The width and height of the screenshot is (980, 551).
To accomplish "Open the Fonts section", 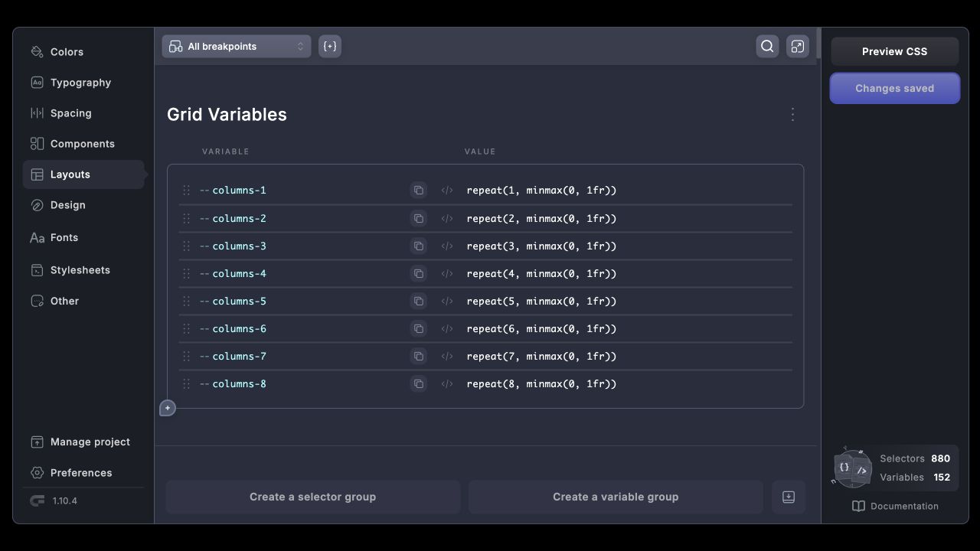I will click(x=83, y=238).
